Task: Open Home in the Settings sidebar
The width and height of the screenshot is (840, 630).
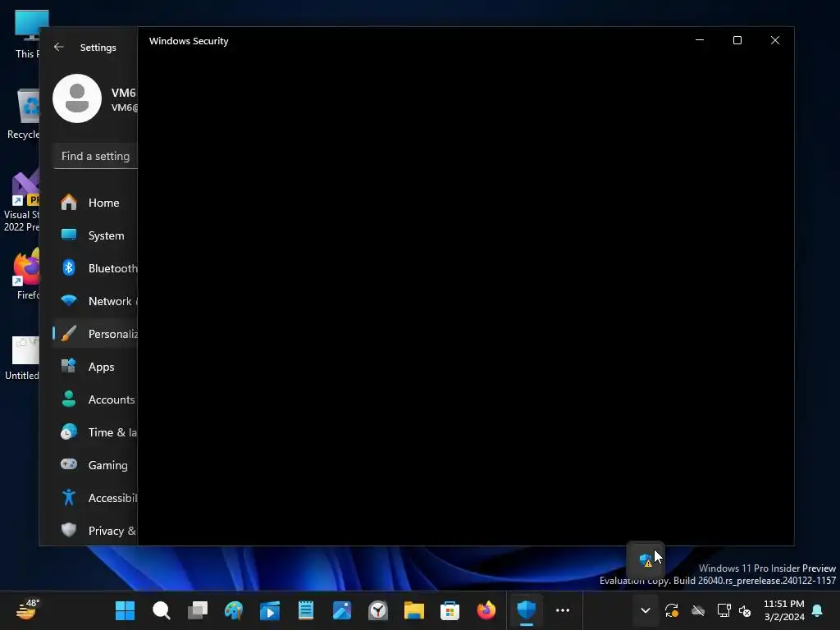Action: 95,203
